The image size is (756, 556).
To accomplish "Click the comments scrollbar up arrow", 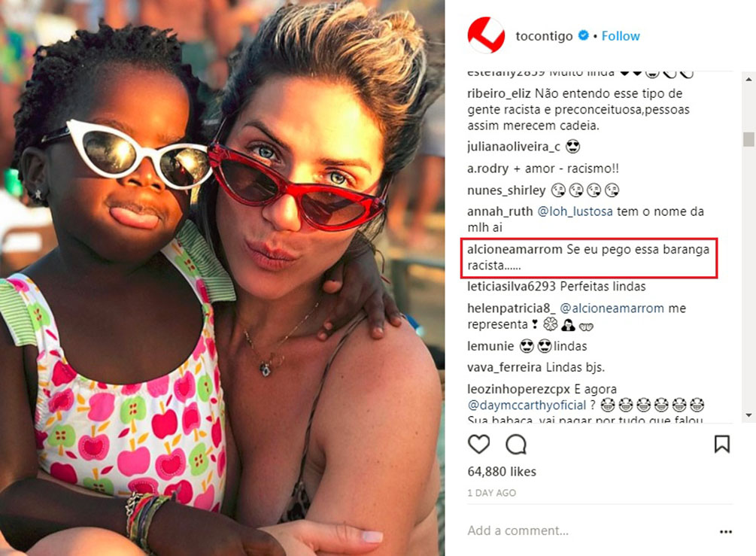I will pos(748,78).
